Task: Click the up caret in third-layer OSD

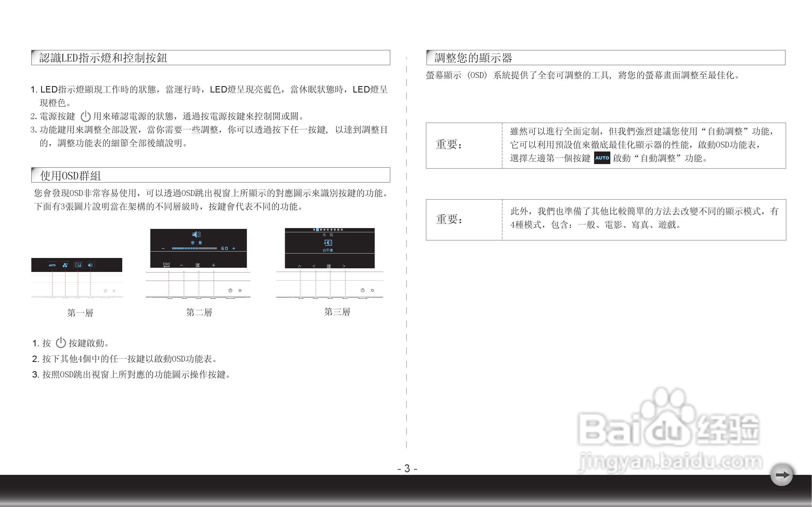Action: point(300,266)
